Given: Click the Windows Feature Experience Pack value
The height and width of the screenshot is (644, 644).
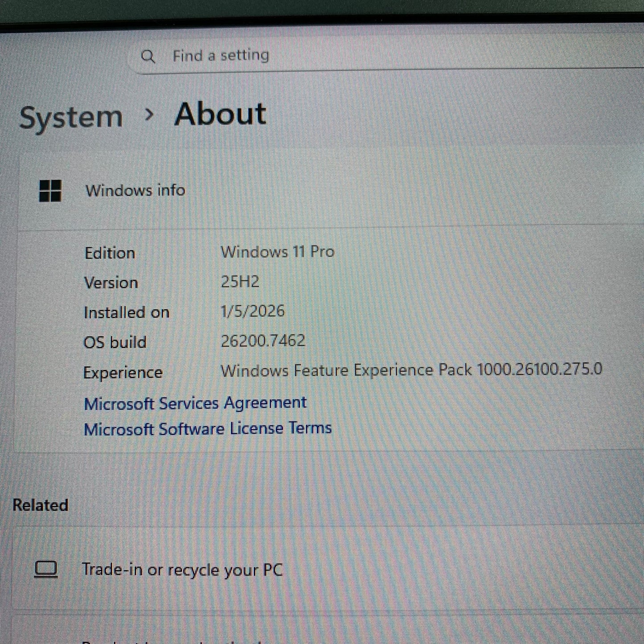Looking at the screenshot, I should pos(412,370).
